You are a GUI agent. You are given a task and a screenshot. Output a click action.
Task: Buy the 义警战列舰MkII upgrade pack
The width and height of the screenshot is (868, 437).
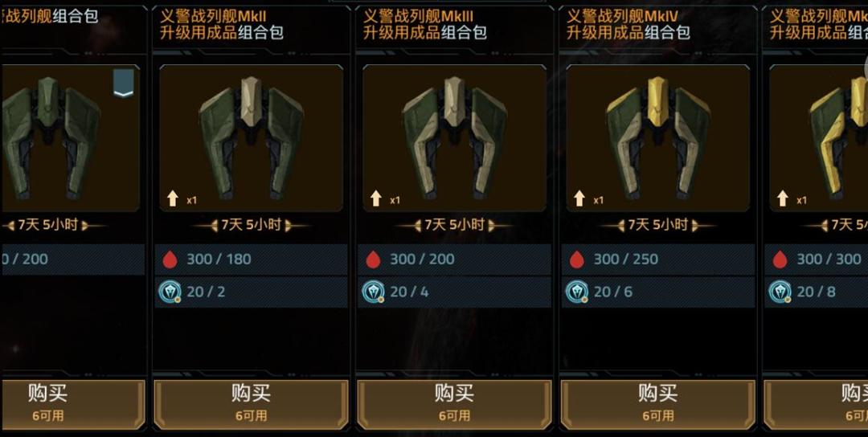(251, 404)
